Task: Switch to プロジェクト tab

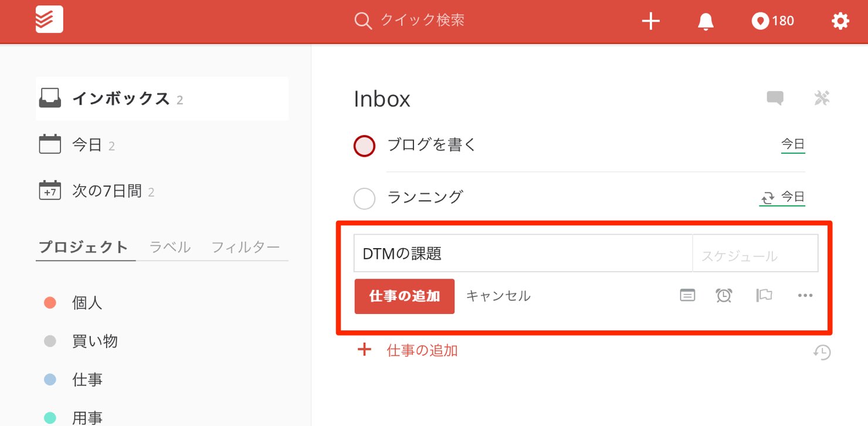Action: tap(83, 247)
